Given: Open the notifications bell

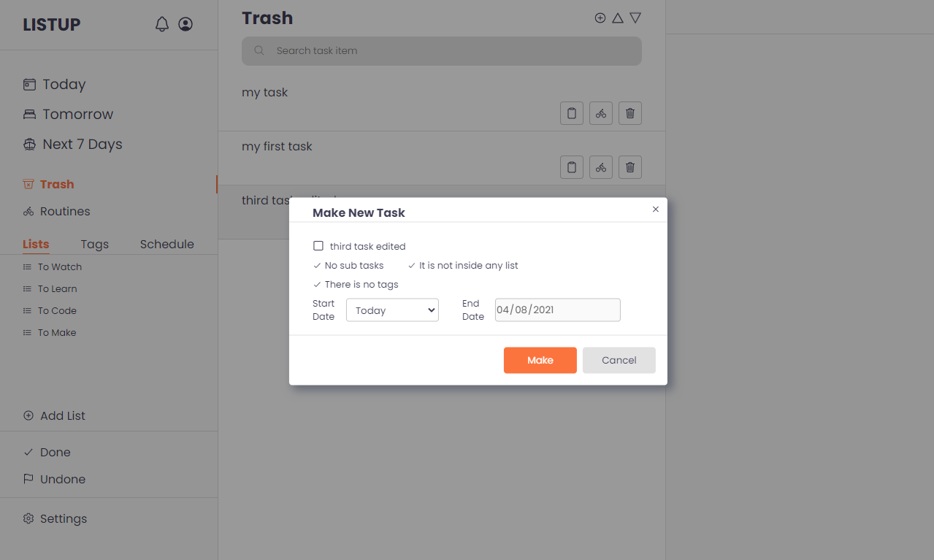Looking at the screenshot, I should point(162,24).
